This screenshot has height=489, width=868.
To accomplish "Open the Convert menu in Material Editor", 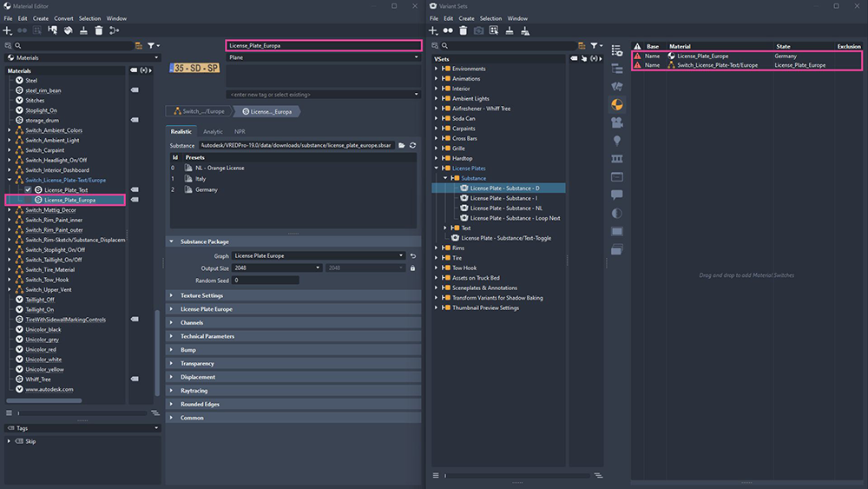I will 63,18.
